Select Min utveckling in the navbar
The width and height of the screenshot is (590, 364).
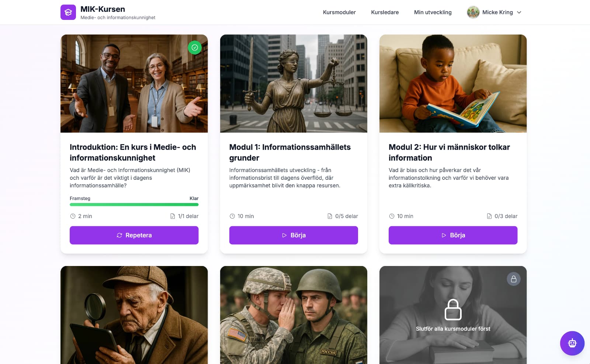click(x=433, y=13)
